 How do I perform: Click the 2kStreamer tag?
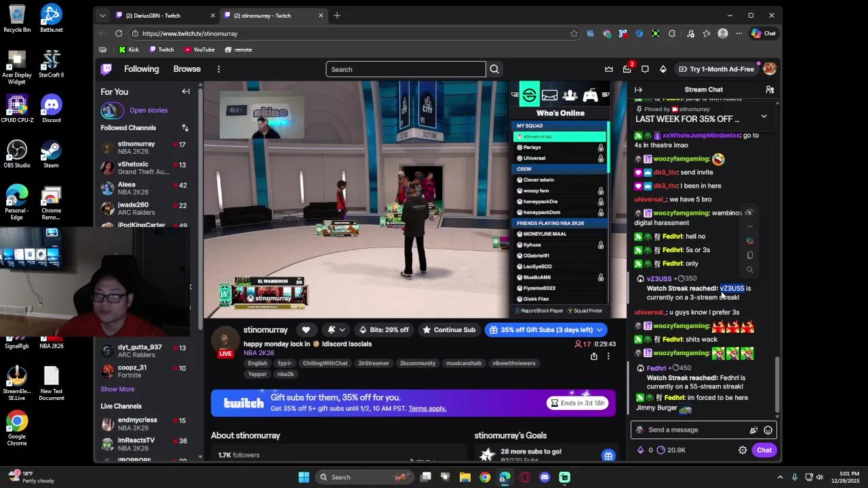(x=374, y=363)
